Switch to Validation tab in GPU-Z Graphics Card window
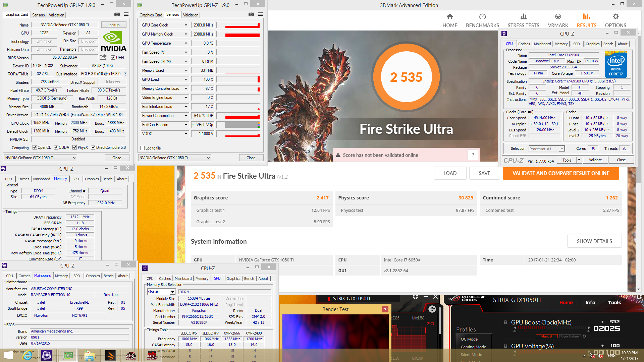Screen dimensions: 644x362 point(56,15)
